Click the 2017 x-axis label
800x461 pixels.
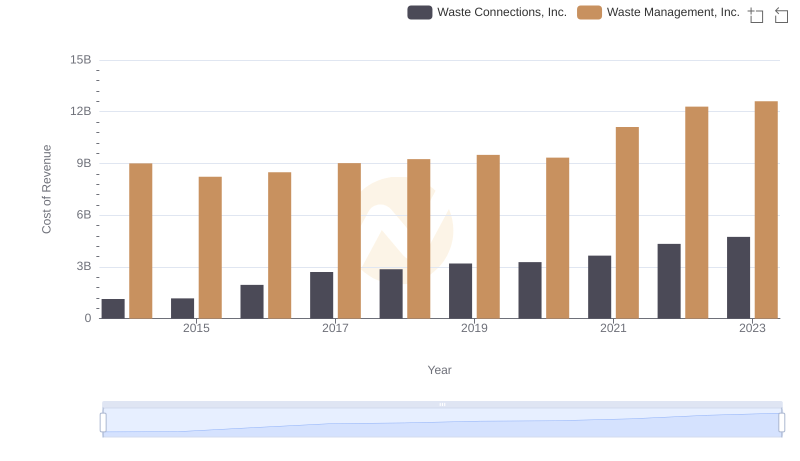click(335, 328)
